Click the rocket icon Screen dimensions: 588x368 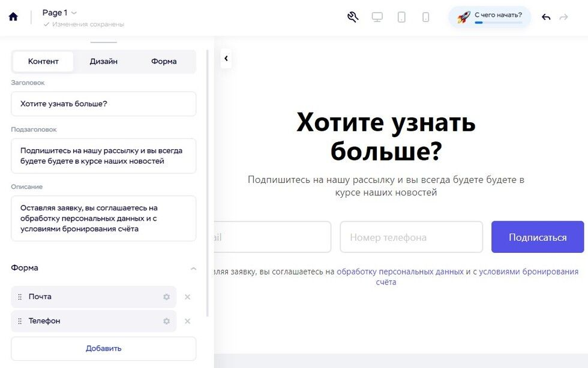pos(463,17)
